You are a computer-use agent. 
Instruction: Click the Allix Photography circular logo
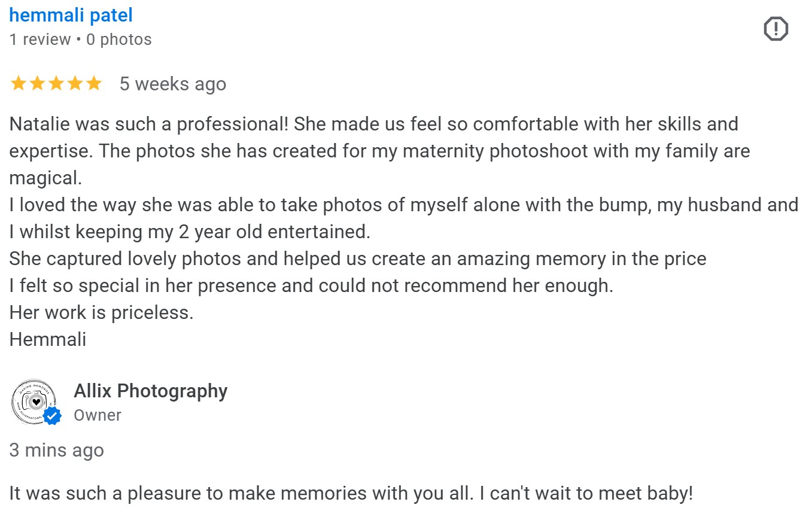click(x=33, y=401)
